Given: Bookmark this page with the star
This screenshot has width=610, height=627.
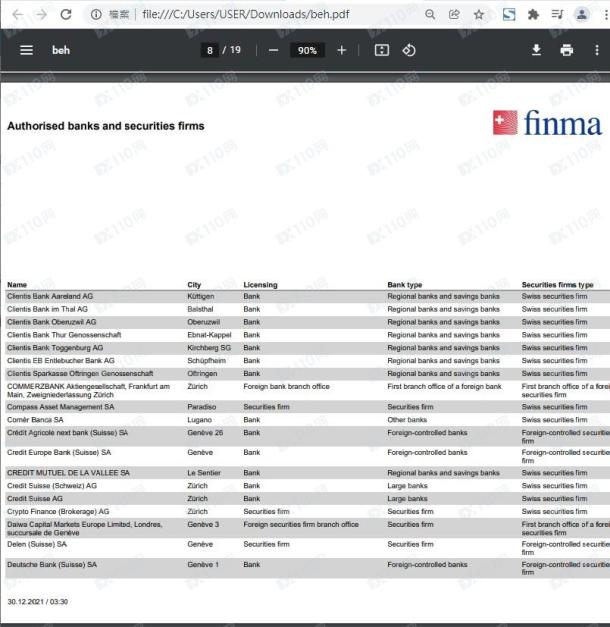Looking at the screenshot, I should 479,15.
